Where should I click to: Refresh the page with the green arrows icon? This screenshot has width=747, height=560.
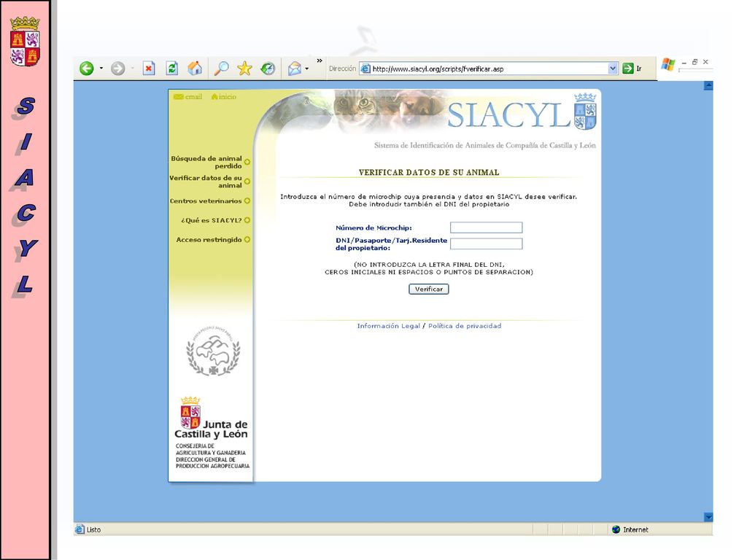pyautogui.click(x=172, y=69)
